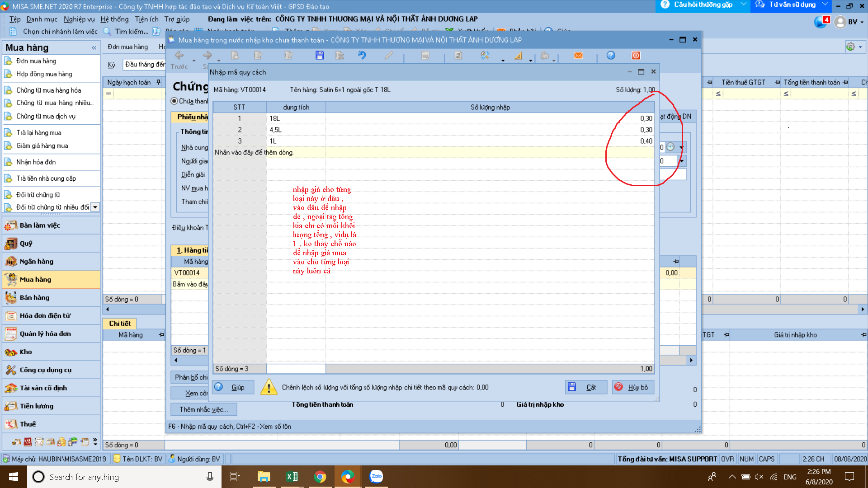
Task: Open the Hệ thống menu
Action: click(x=114, y=19)
